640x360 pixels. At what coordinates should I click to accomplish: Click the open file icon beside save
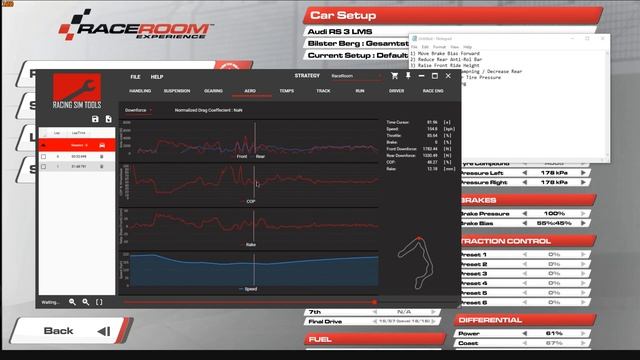click(109, 119)
